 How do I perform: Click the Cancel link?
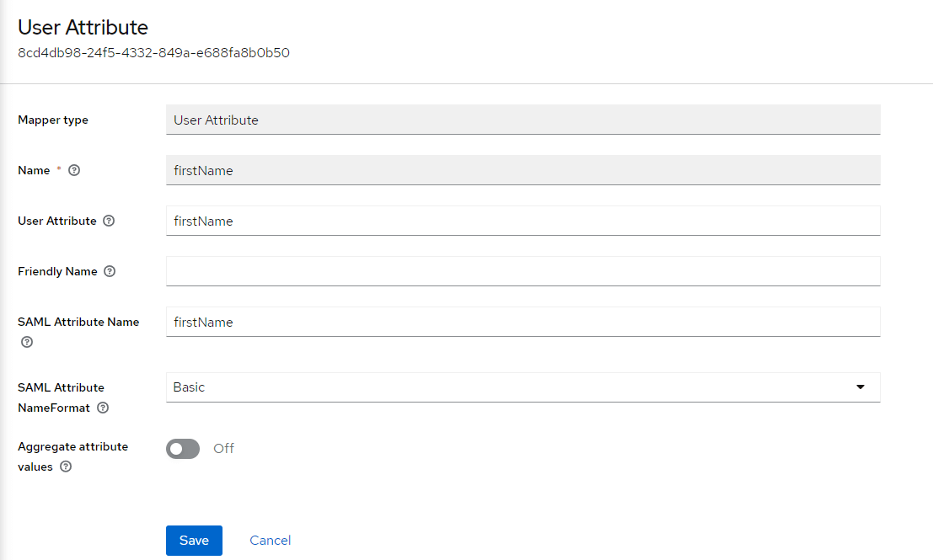pyautogui.click(x=270, y=540)
